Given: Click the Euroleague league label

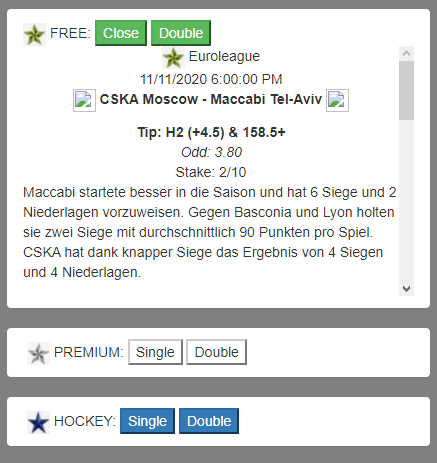Looking at the screenshot, I should pos(224,56).
